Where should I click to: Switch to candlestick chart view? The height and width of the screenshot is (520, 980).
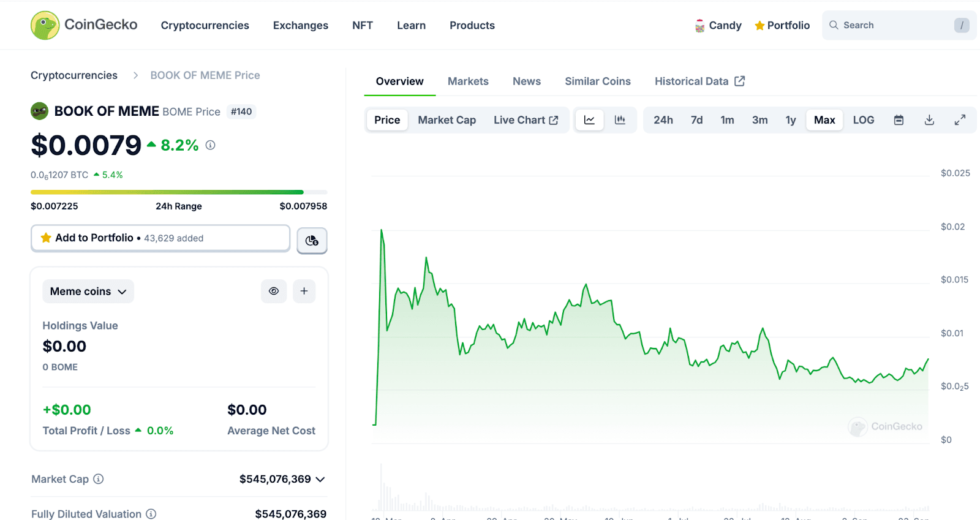(620, 120)
